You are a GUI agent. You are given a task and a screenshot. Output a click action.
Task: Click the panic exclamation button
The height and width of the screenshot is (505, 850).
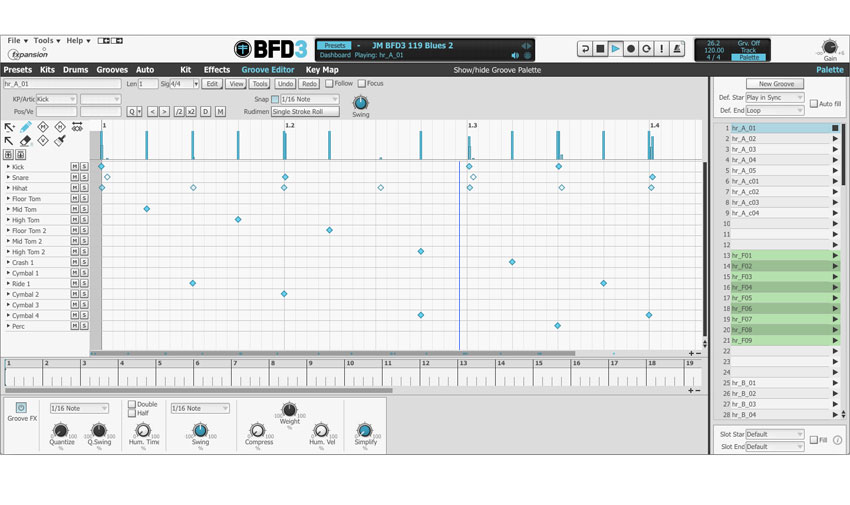point(661,49)
